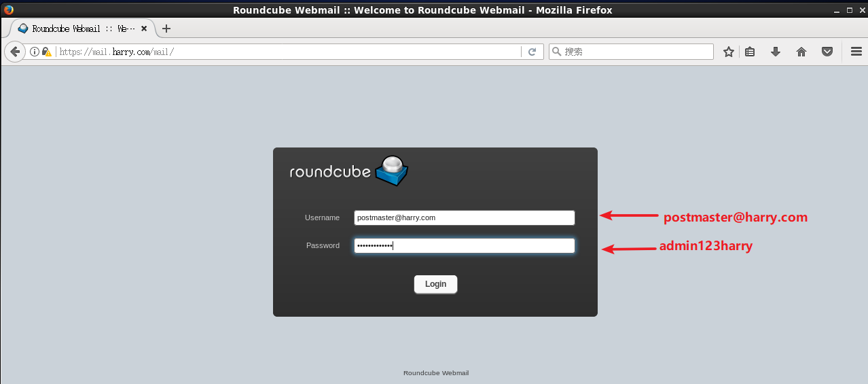Viewport: 868px width, 384px height.
Task: Bookmark this page with star icon
Action: 729,52
